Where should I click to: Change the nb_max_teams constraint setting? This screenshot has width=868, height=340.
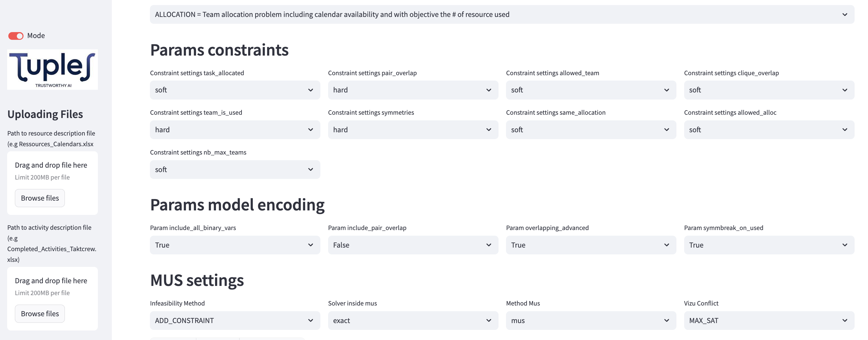point(234,169)
